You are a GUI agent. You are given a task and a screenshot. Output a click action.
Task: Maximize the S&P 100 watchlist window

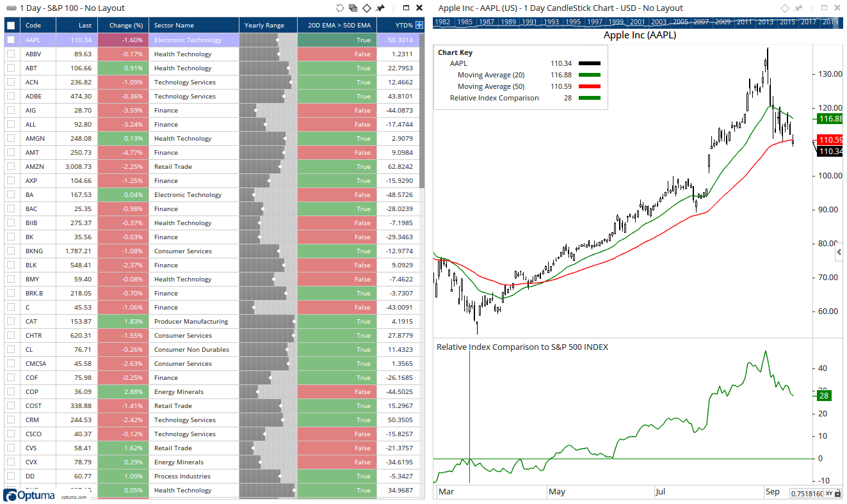tap(405, 8)
